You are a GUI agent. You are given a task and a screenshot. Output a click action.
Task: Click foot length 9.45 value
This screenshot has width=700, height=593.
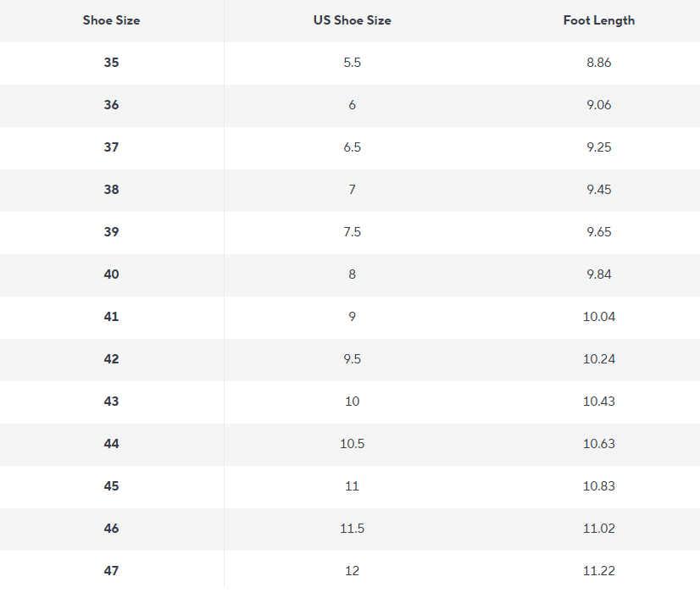point(599,190)
